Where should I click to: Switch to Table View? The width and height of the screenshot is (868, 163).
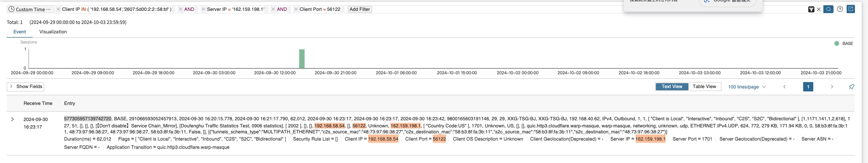pyautogui.click(x=704, y=87)
